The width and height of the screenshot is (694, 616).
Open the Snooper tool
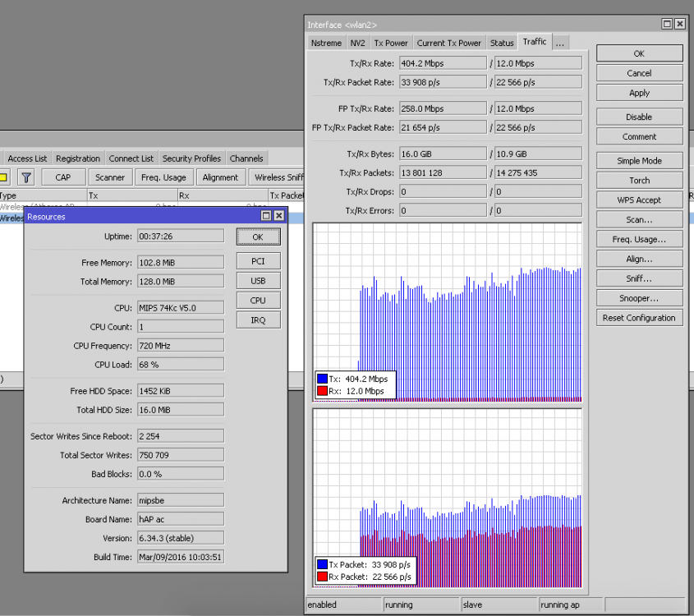point(639,298)
